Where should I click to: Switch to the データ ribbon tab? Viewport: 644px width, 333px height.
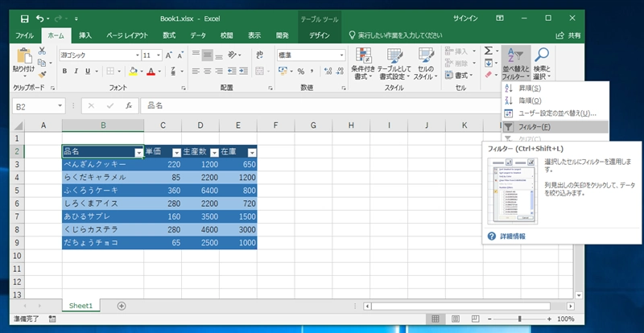(x=198, y=35)
